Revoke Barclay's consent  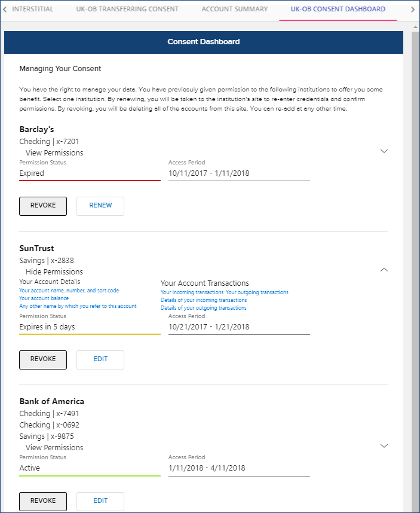tap(43, 206)
